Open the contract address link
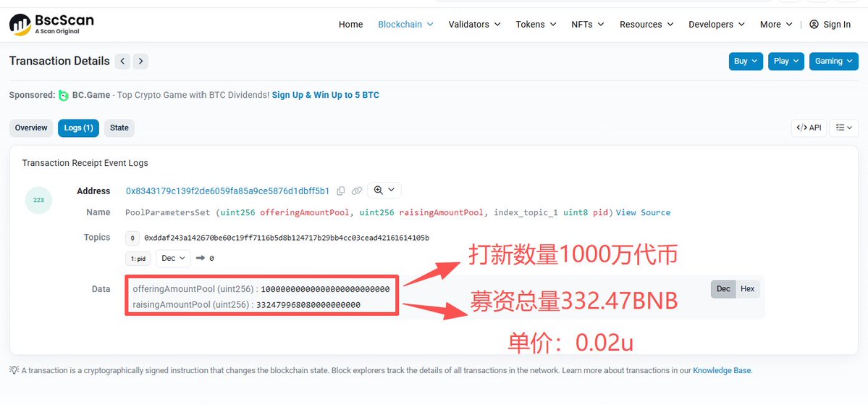Viewport: 868px width, 405px height. pos(227,191)
